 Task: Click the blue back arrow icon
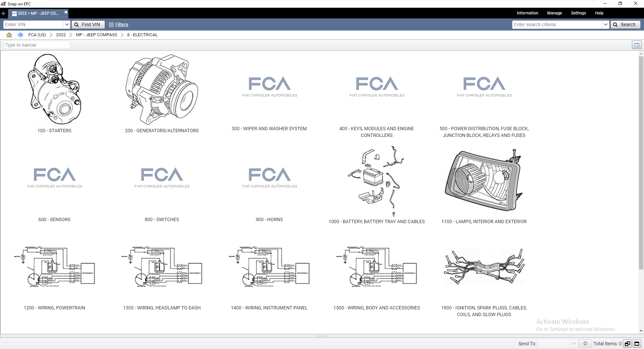coord(20,35)
